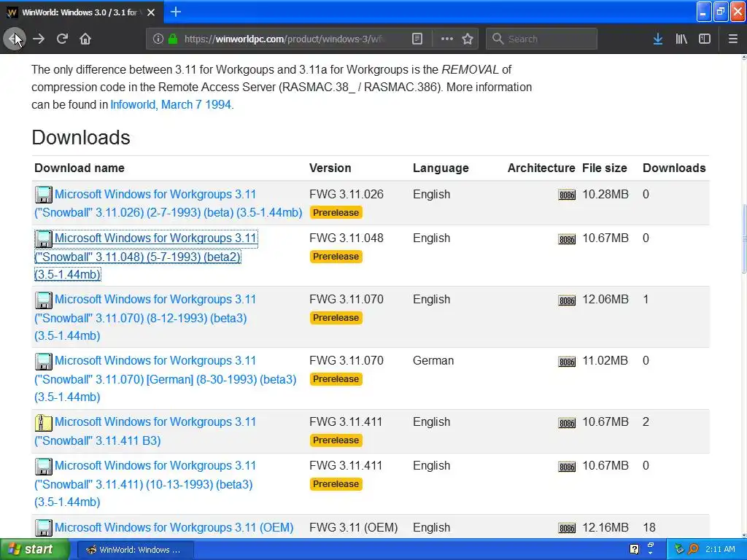
Task: Click floppy icon beside 3.11.411 (10-13-1993)
Action: click(43, 466)
